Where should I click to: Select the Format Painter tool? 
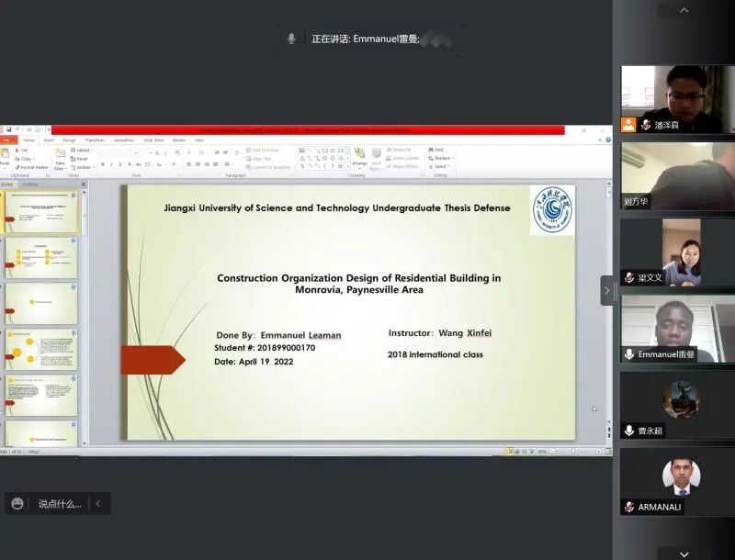point(31,167)
